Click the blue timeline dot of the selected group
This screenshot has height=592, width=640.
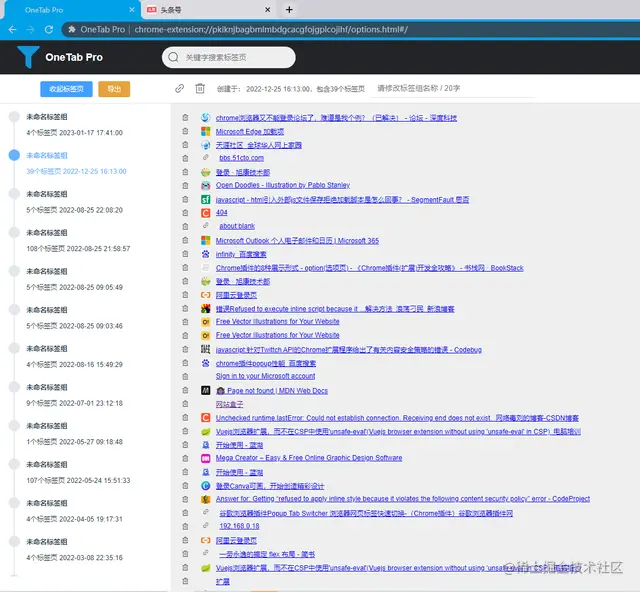click(x=14, y=155)
